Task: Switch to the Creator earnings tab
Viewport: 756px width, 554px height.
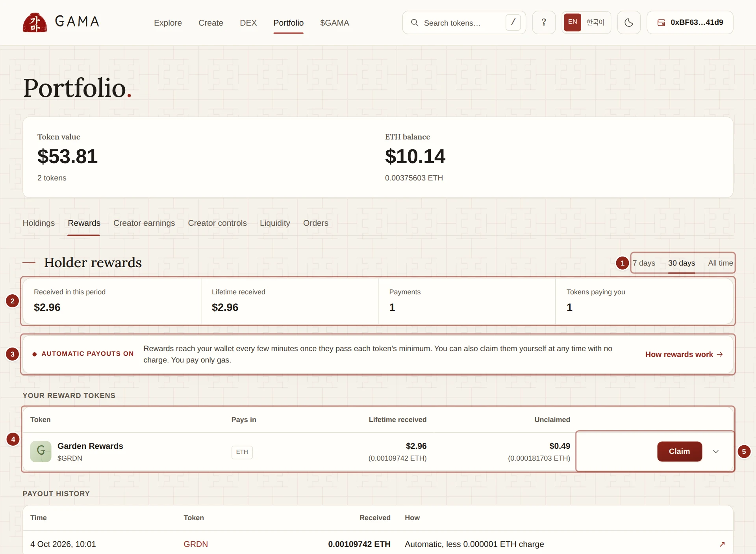Action: 144,223
